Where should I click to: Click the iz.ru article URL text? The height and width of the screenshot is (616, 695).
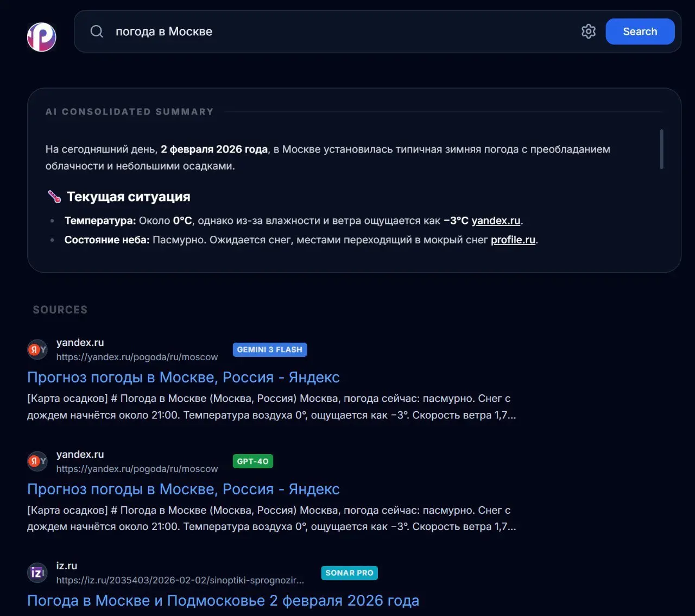coord(180,580)
